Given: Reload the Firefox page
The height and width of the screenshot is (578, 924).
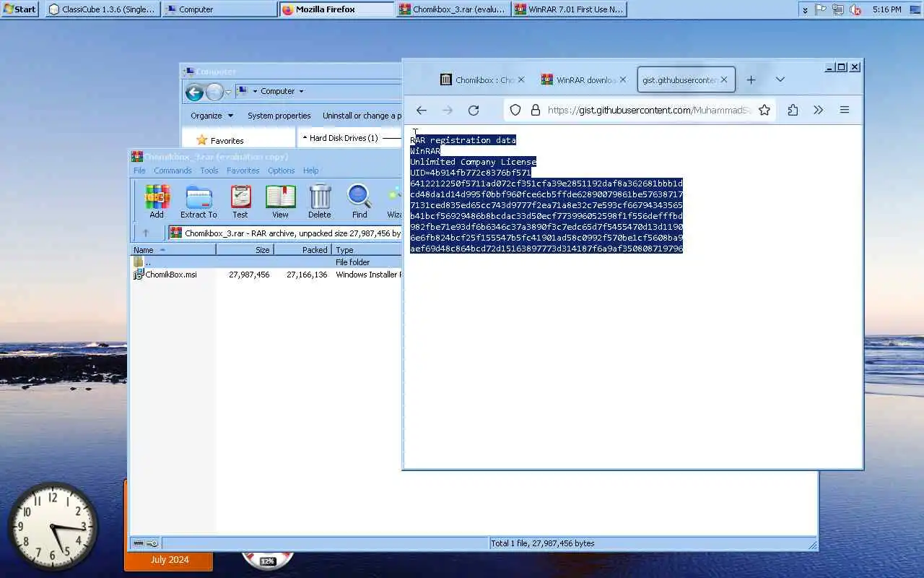Looking at the screenshot, I should (x=474, y=110).
